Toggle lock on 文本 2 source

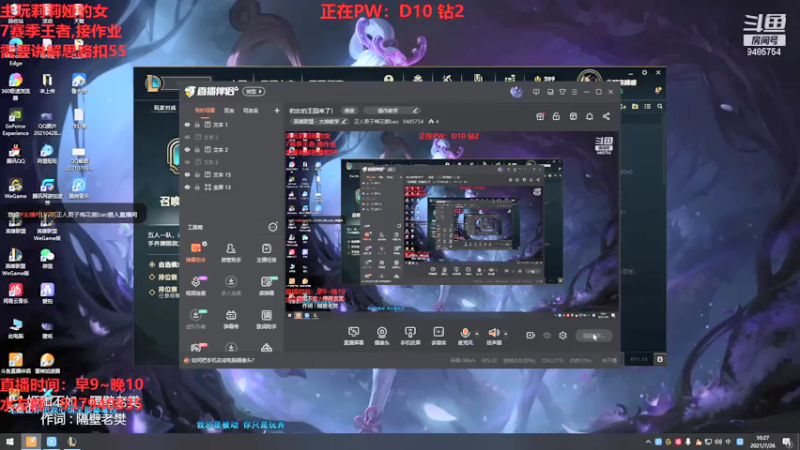[197, 149]
